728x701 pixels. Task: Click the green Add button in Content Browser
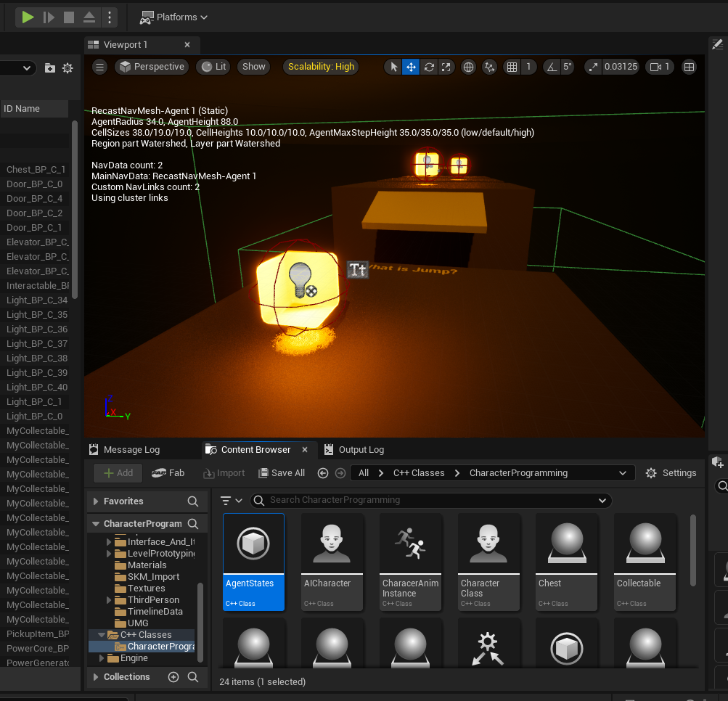click(117, 472)
